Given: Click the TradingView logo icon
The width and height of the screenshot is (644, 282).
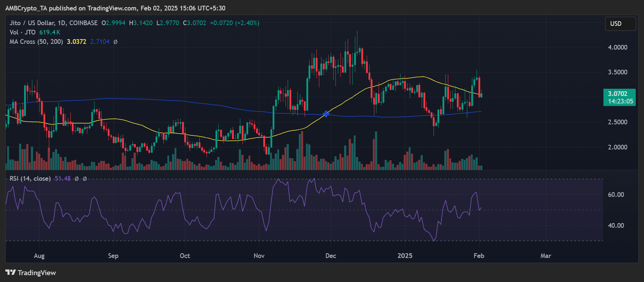Looking at the screenshot, I should point(11,273).
